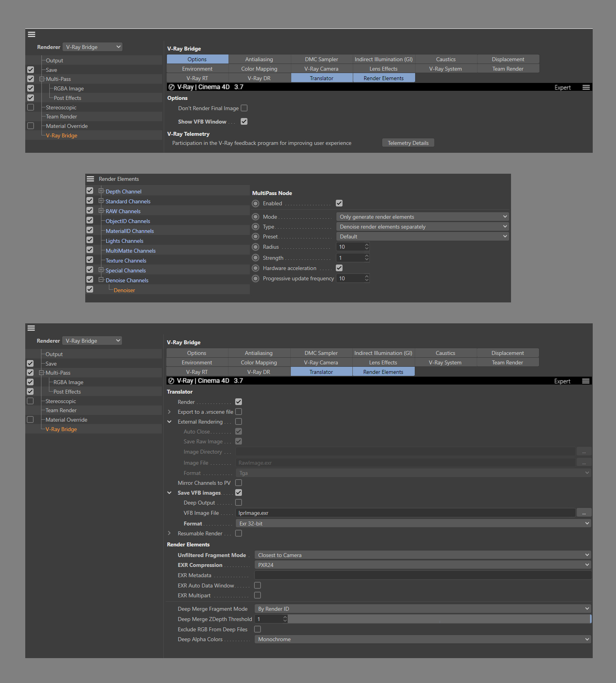
Task: Click animation dot beside Hardware acceleration
Action: tap(256, 268)
